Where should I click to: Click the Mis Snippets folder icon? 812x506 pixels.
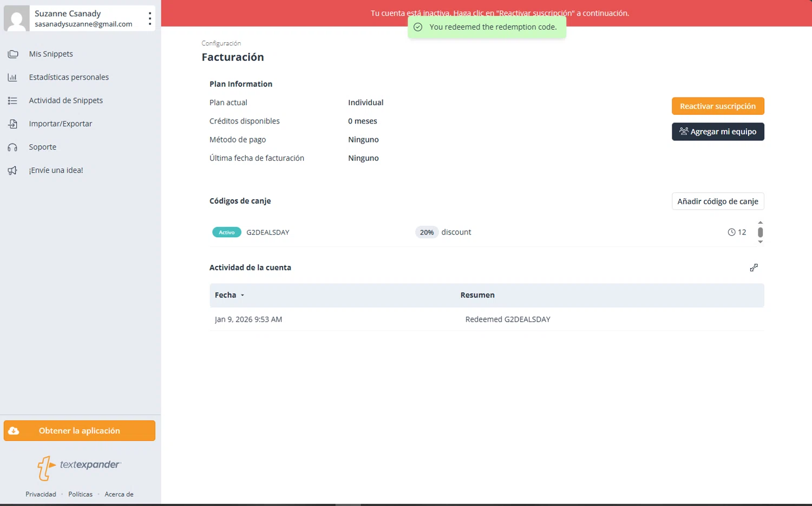12,54
